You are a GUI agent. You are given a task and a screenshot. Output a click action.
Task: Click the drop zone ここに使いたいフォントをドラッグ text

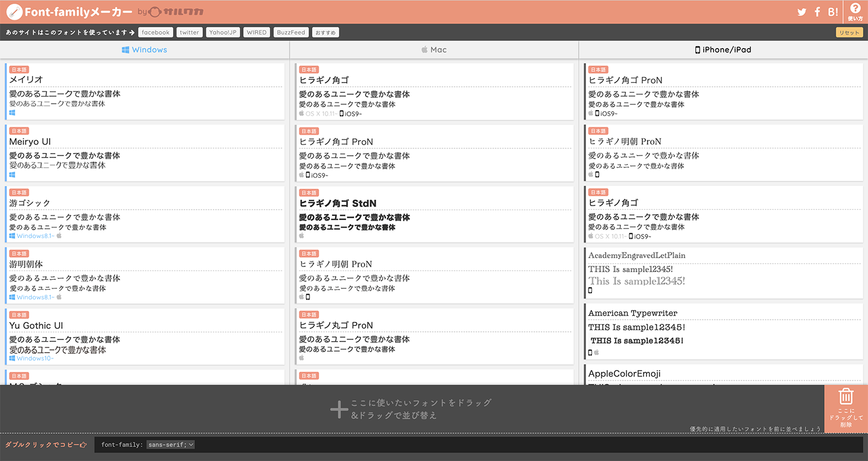click(x=421, y=403)
